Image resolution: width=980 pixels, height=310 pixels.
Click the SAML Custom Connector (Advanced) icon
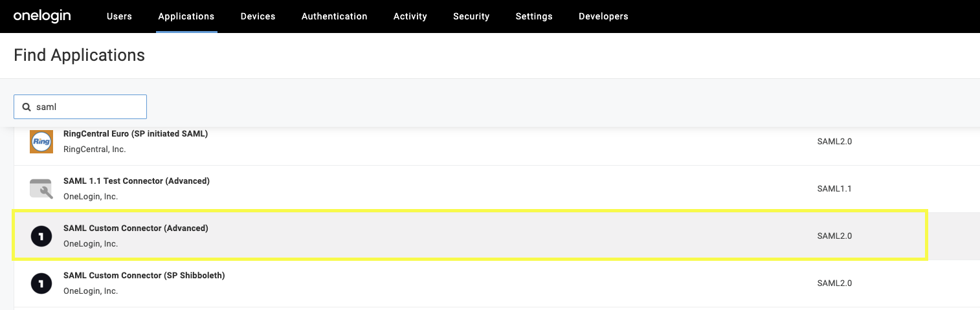41,236
